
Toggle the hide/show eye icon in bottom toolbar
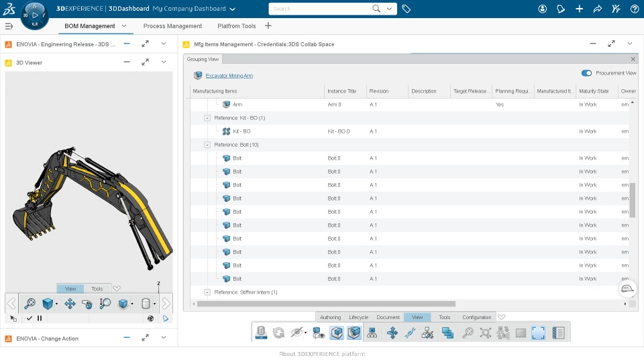[297, 333]
